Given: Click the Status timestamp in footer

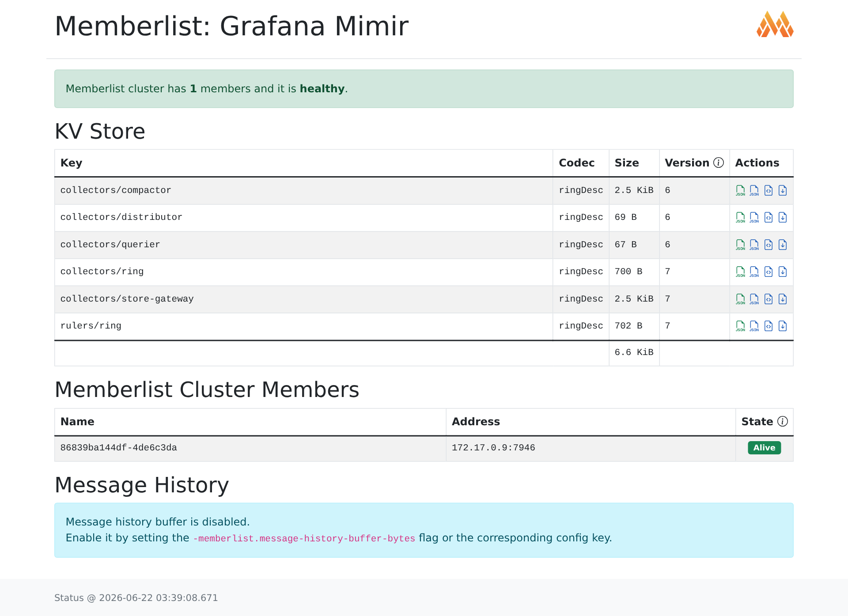Looking at the screenshot, I should coord(136,598).
